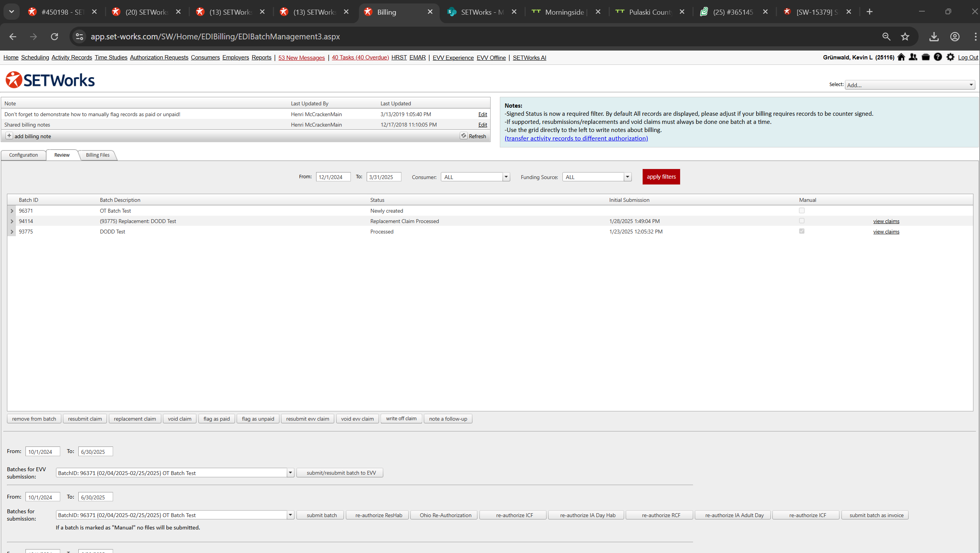980x553 pixels.
Task: Click the filter From date field 12/1/2024
Action: point(333,177)
